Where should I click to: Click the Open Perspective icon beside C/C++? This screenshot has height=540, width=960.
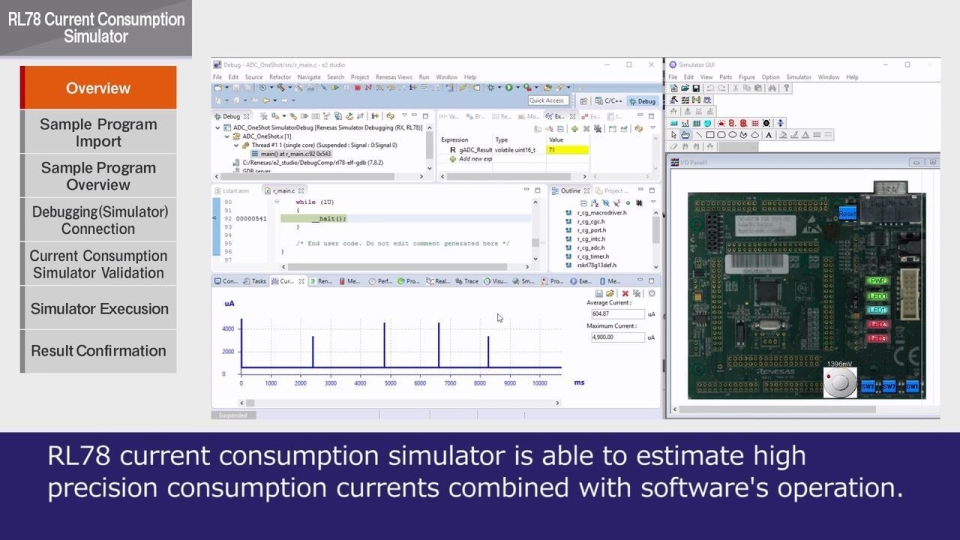point(584,101)
